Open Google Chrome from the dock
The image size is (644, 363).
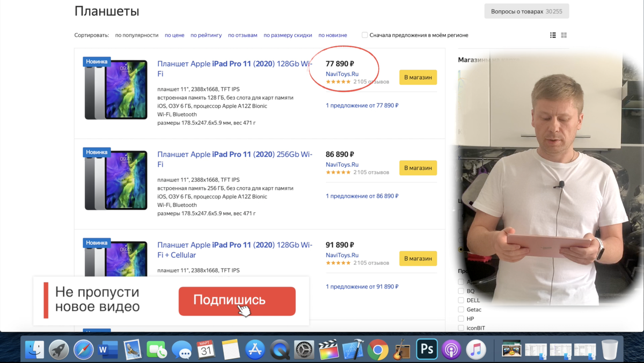378,350
